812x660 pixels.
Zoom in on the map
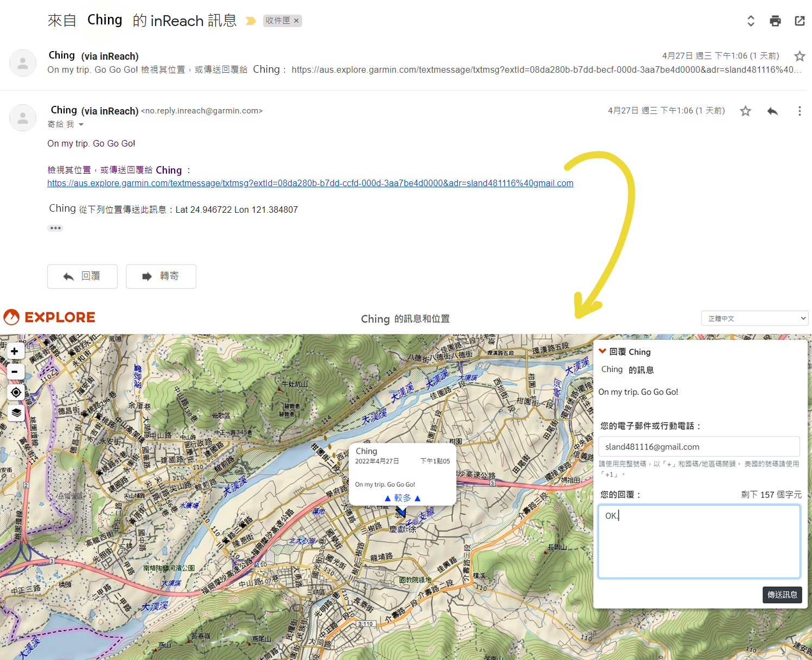pos(15,351)
